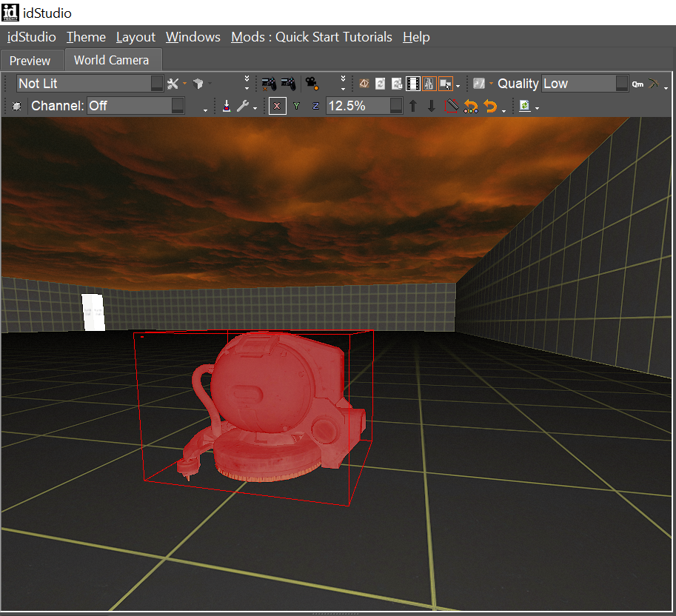Open the wrench settings icon
Screen dimensions: 676x616
(x=243, y=106)
